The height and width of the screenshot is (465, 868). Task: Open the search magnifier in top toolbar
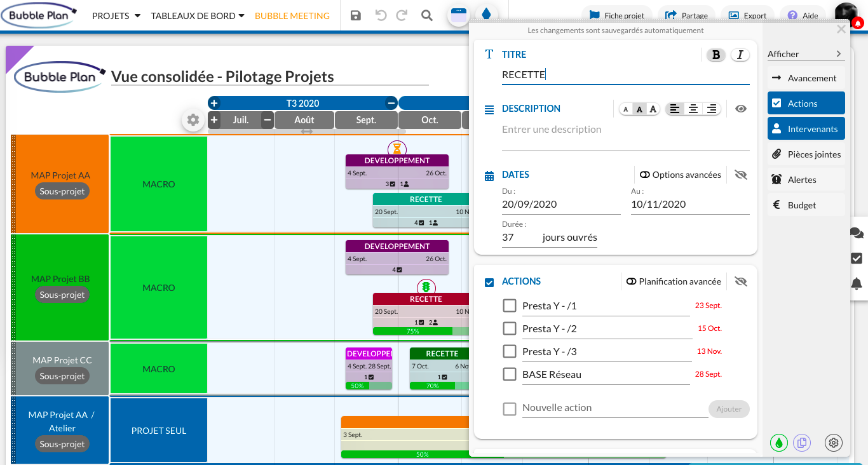click(427, 15)
